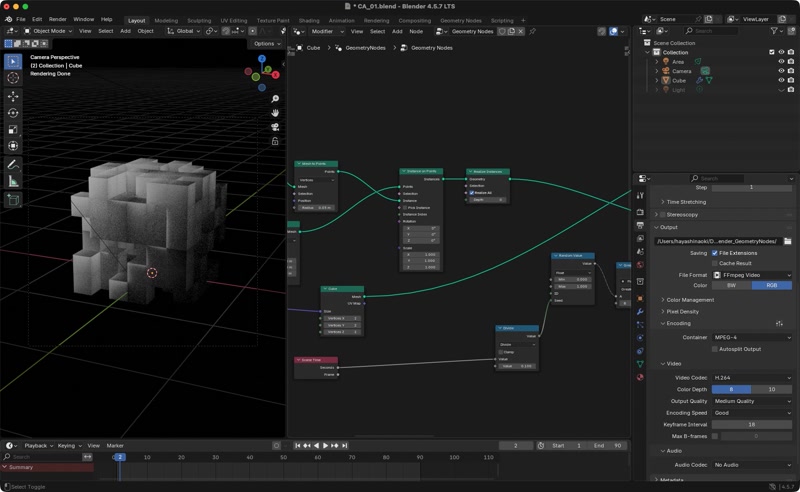The width and height of the screenshot is (800, 492).
Task: Select the 3D Cursor tool
Action: coord(13,78)
